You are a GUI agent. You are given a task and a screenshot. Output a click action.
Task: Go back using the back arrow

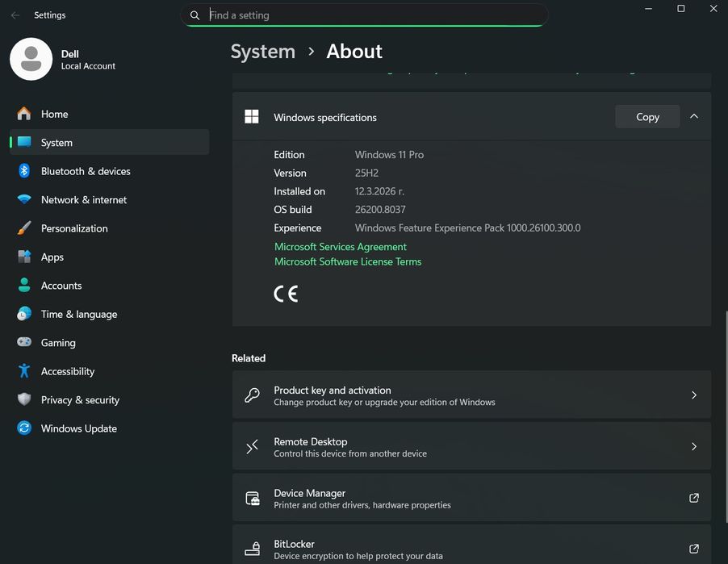point(15,15)
